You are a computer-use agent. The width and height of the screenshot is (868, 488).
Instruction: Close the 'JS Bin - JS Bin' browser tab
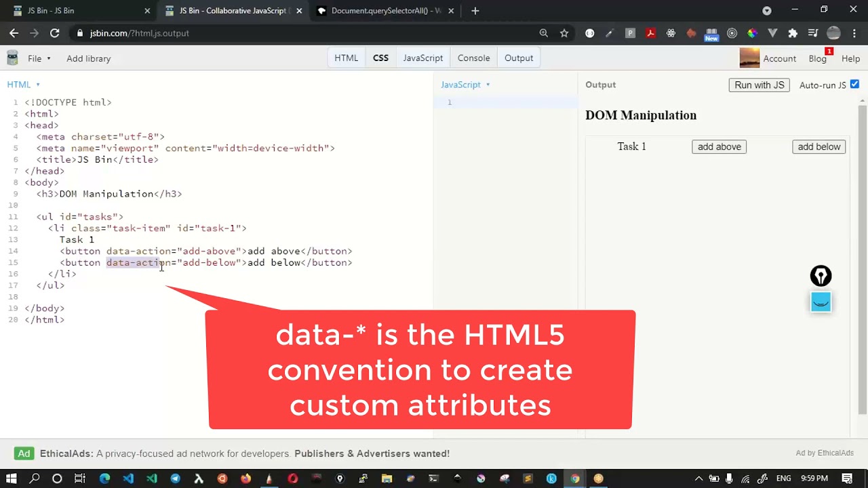(x=147, y=11)
